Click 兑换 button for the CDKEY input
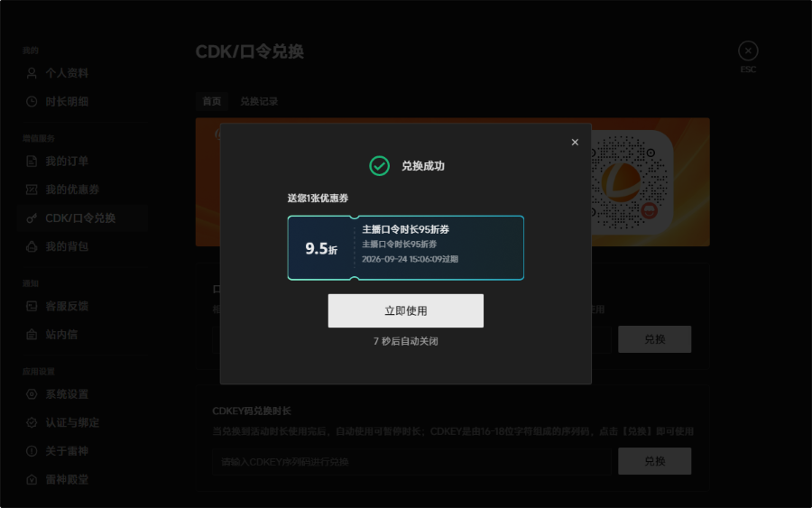 (x=655, y=461)
